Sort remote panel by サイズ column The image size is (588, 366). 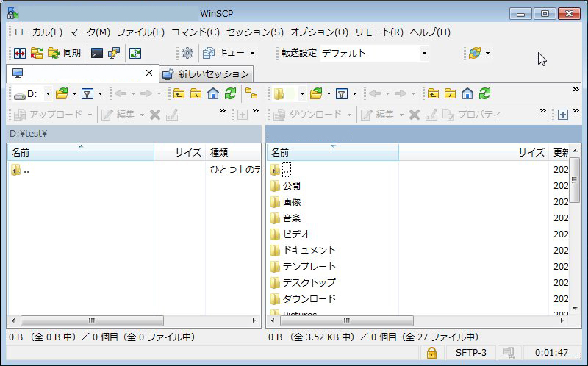click(473, 152)
